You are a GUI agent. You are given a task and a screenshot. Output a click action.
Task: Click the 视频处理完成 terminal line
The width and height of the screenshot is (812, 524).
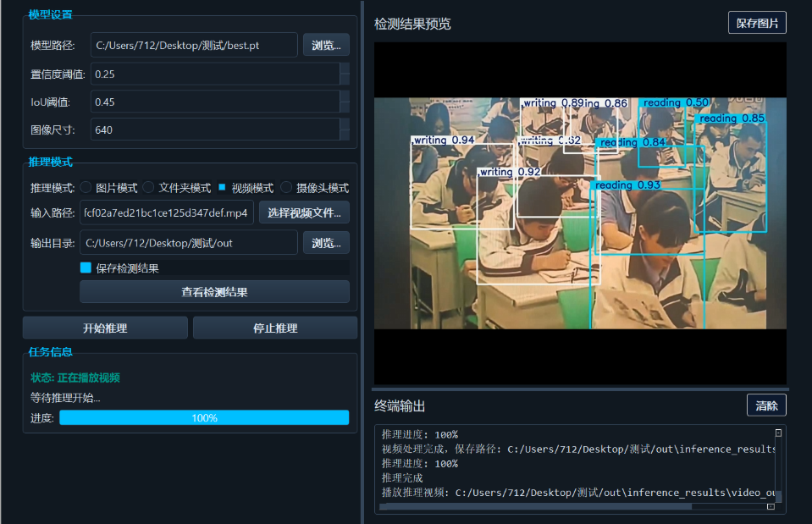pos(578,449)
